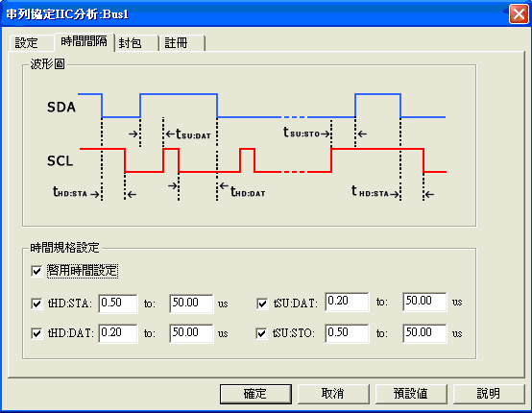Click the tHD:STA minimum value field
This screenshot has height=413, width=532.
118,304
